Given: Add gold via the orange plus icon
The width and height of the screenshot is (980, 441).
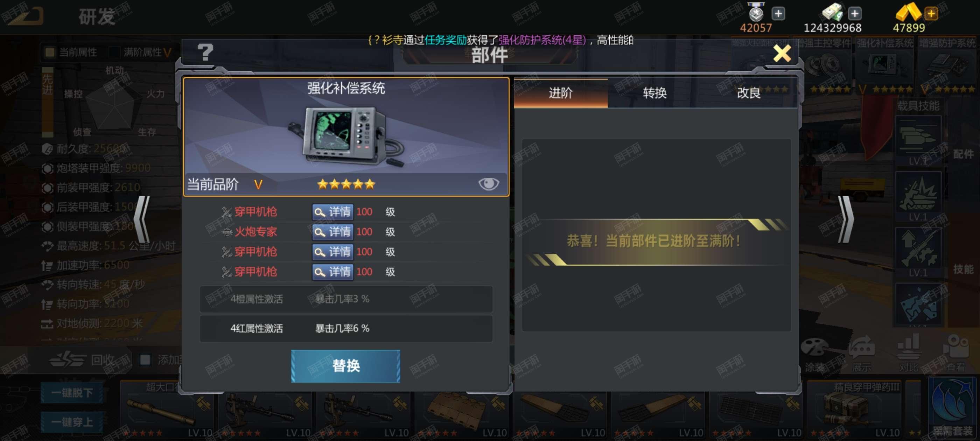Looking at the screenshot, I should pyautogui.click(x=931, y=14).
